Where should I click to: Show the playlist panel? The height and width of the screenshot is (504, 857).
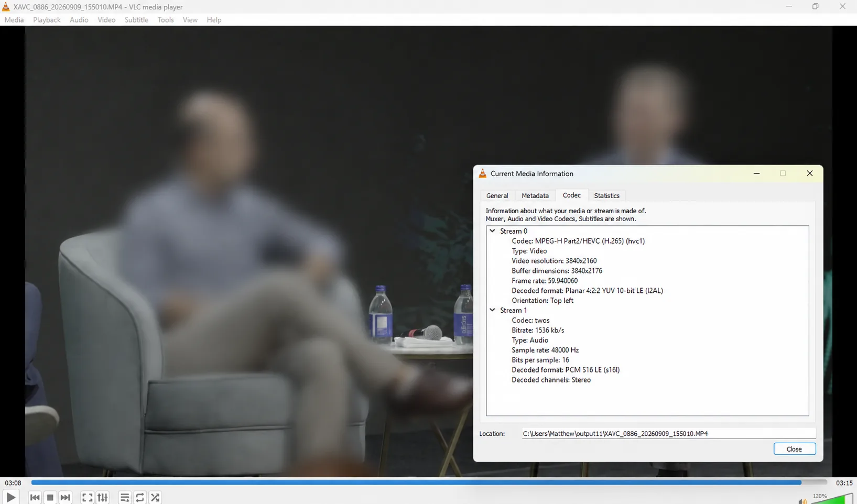(x=125, y=497)
